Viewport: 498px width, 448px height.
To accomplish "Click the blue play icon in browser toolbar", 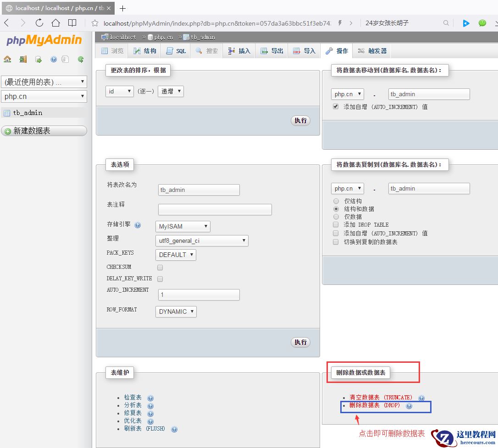I will pyautogui.click(x=466, y=23).
